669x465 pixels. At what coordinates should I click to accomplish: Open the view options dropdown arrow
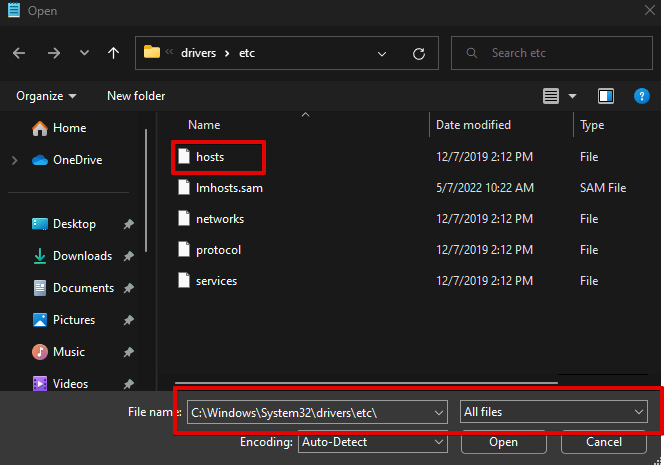pos(573,96)
